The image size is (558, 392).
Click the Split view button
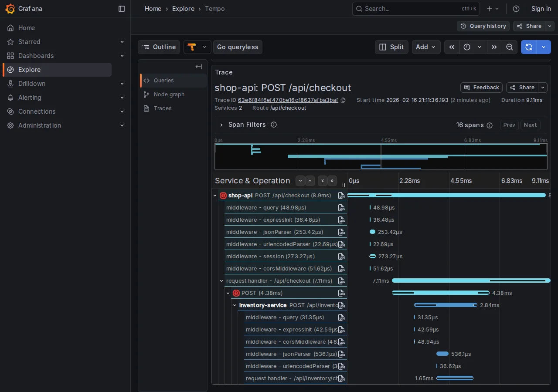pos(391,47)
